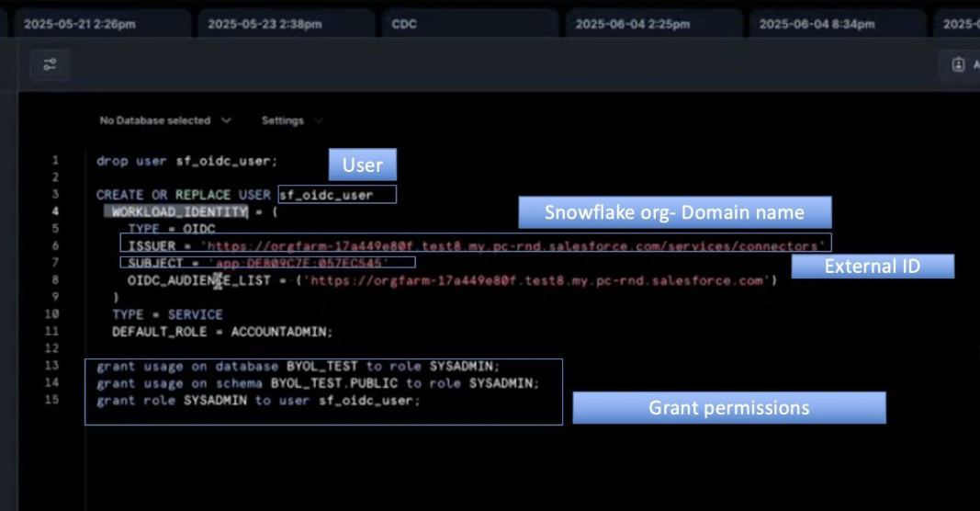Open the Settings dropdown menu
980x511 pixels.
(292, 120)
